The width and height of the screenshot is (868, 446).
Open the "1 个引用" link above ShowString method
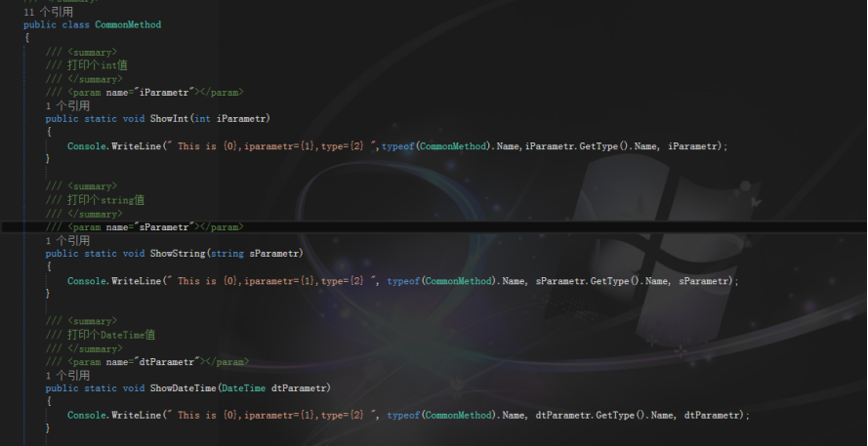[x=67, y=240]
